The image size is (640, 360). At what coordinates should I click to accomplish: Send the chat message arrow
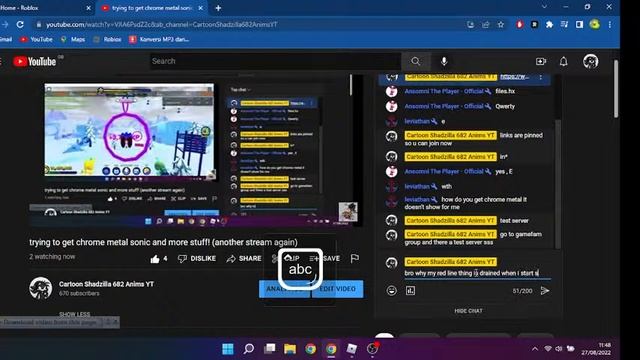[545, 291]
